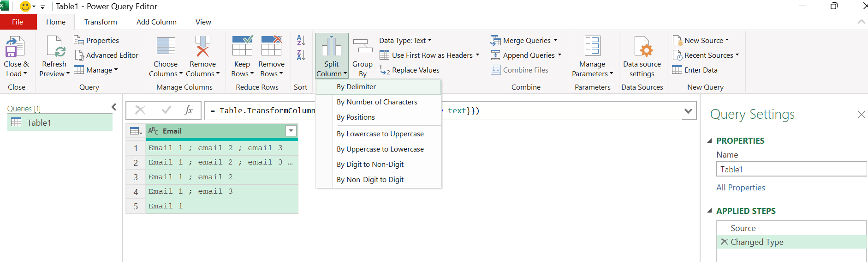Click the Split Column icon
868x262 pixels.
(331, 46)
